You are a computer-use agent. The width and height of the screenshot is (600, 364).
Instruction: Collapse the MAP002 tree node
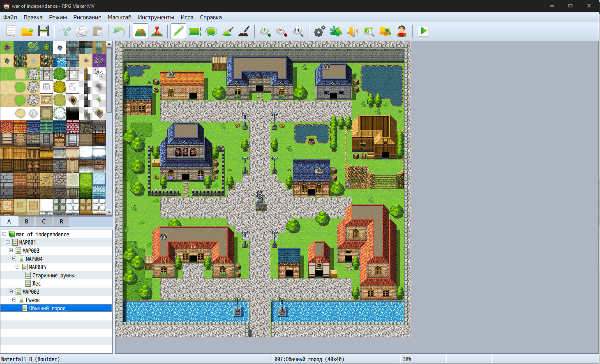pos(11,291)
